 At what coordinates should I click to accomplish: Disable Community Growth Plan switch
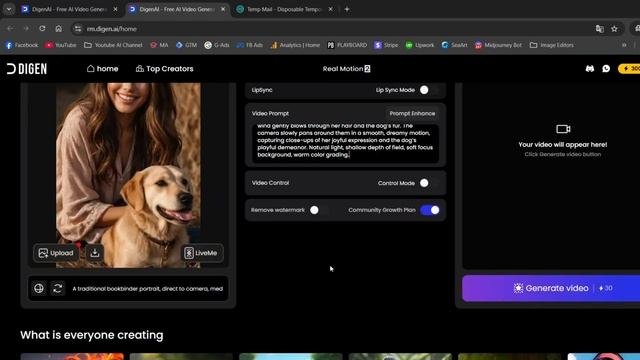tap(430, 210)
